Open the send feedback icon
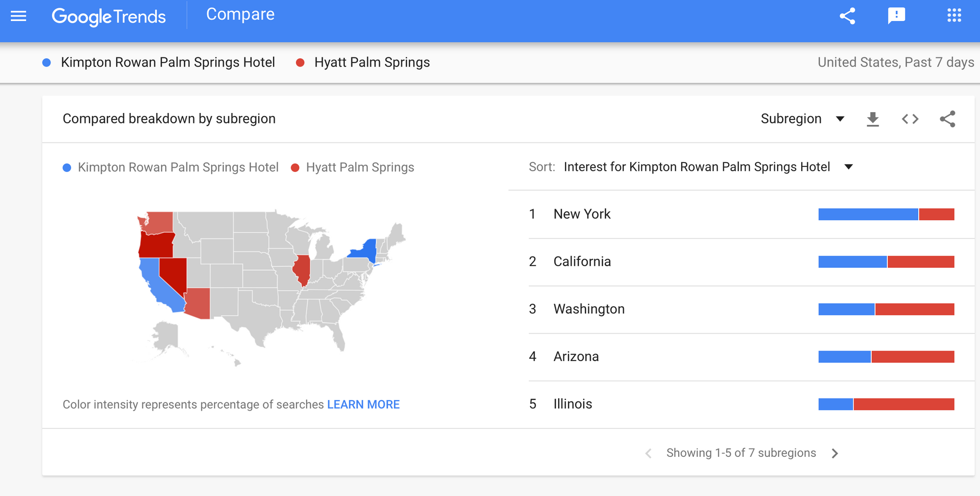Viewport: 980px width, 496px height. (896, 16)
